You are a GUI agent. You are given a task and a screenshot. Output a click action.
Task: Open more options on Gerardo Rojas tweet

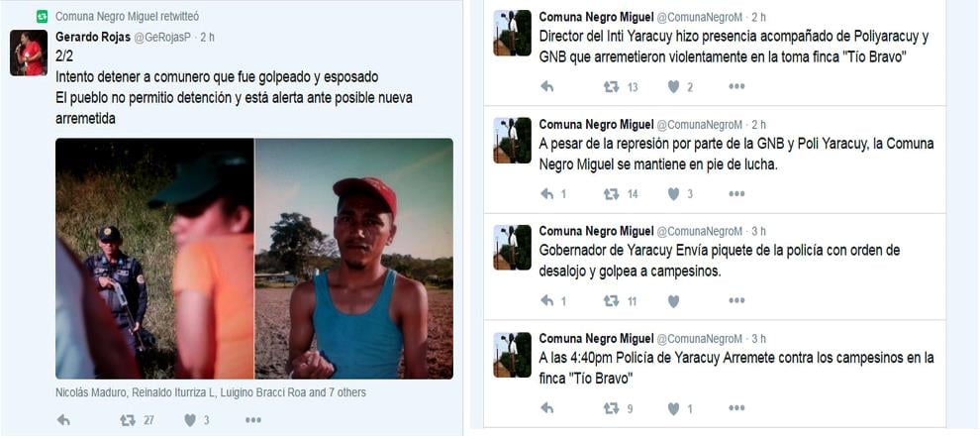click(253, 420)
